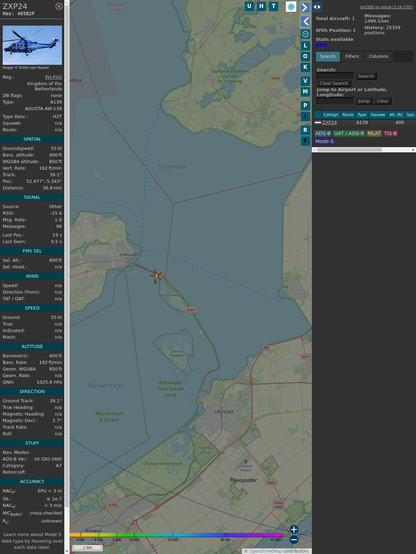
Task: Click the T map toggle button
Action: coord(274,6)
